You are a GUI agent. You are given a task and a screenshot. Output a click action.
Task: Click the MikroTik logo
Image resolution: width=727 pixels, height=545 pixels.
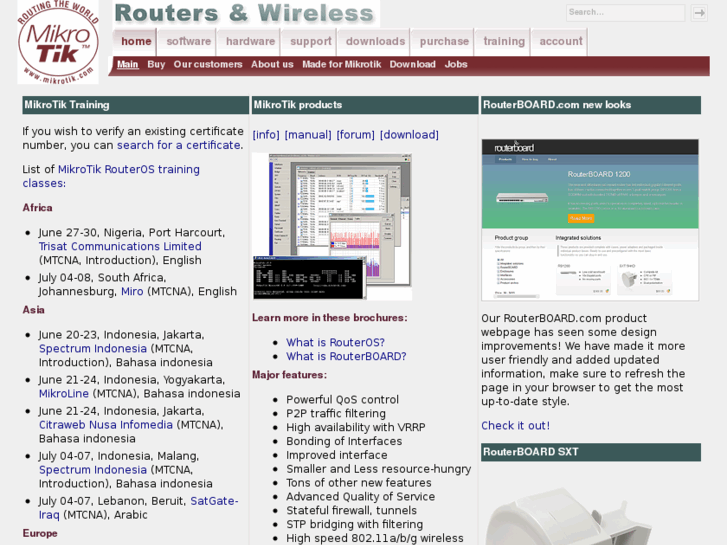coord(58,42)
